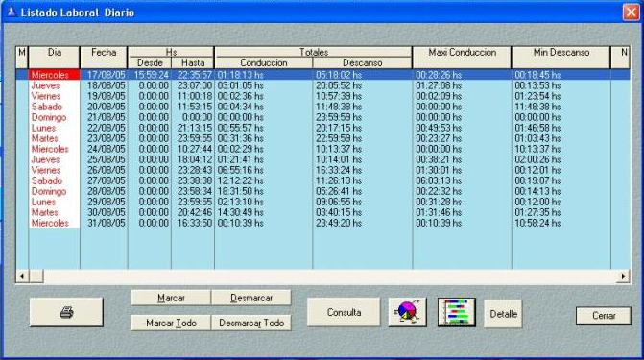Select the date 31/08/05

click(x=106, y=223)
